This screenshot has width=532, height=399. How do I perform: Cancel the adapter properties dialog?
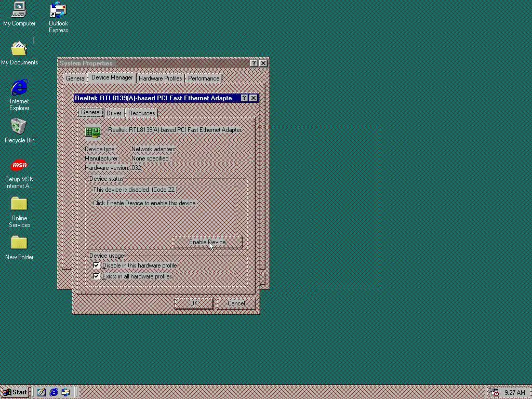click(236, 303)
